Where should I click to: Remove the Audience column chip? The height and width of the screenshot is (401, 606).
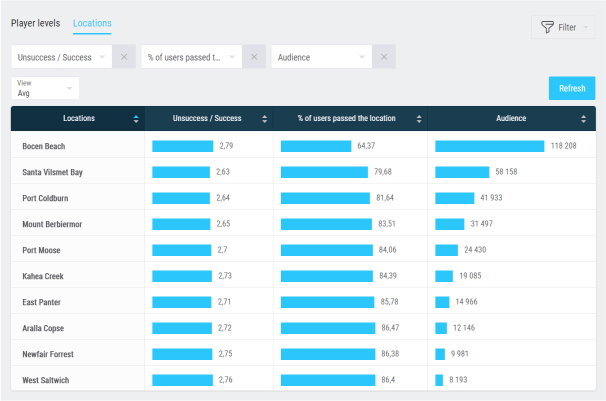pyautogui.click(x=384, y=58)
